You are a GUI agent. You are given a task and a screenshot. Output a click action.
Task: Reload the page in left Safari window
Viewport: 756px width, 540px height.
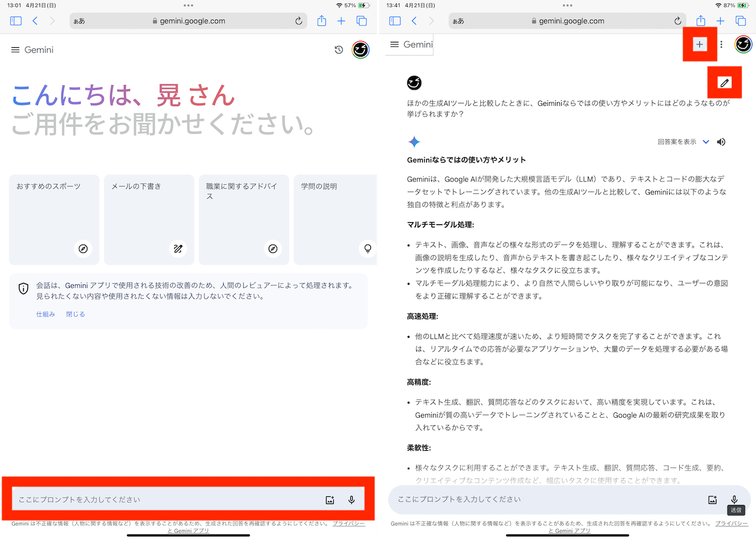pyautogui.click(x=299, y=21)
